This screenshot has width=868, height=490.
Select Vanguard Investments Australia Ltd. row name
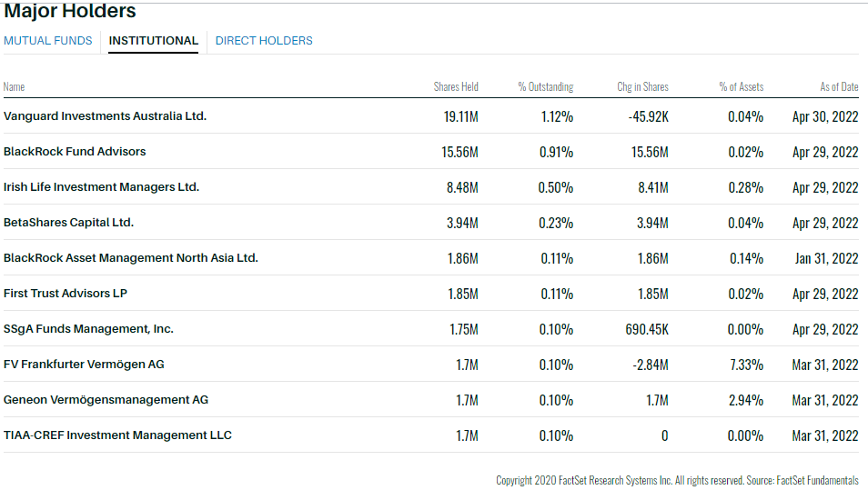pyautogui.click(x=105, y=116)
